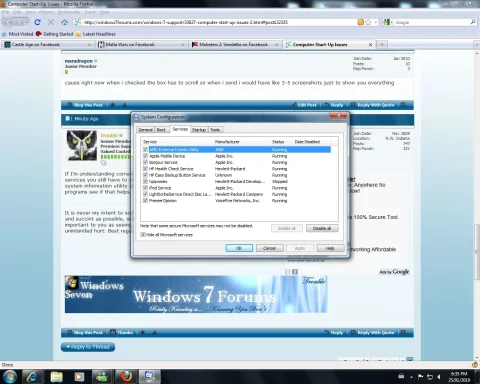
Task: Click OK in System Configuration
Action: point(239,248)
